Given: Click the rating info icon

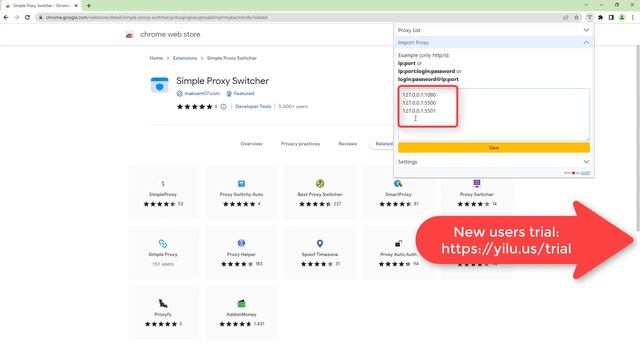Looking at the screenshot, I should [x=223, y=107].
